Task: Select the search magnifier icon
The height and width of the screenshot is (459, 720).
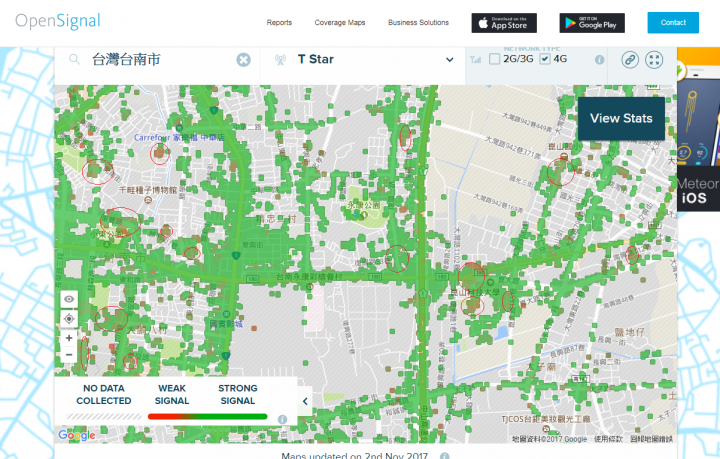Action: pos(74,59)
